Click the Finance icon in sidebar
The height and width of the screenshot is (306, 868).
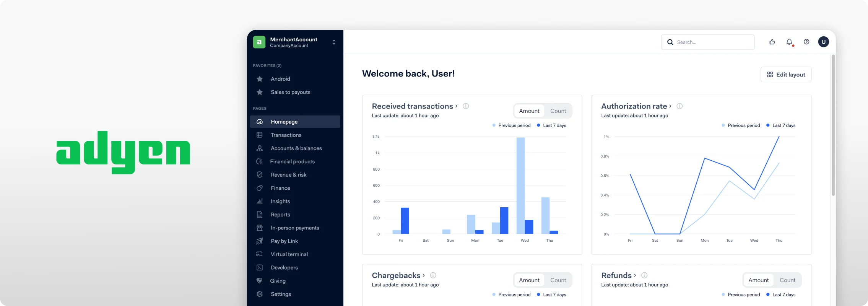tap(260, 188)
